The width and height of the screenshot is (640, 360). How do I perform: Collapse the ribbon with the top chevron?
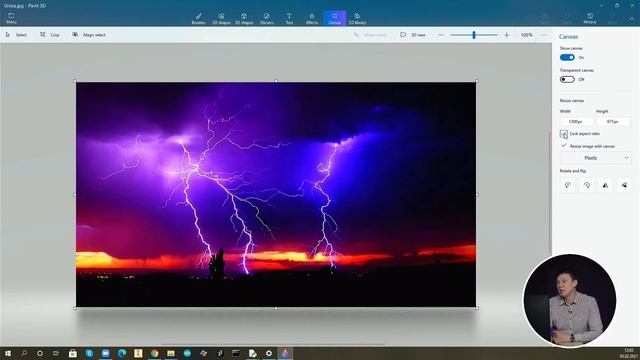(632, 19)
